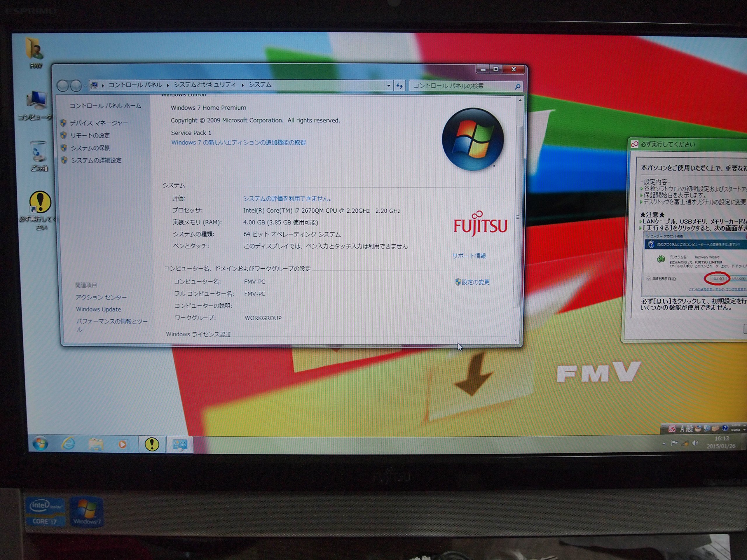Click the taskbar clock showing 16:13
This screenshot has width=747, height=560.
point(721,442)
